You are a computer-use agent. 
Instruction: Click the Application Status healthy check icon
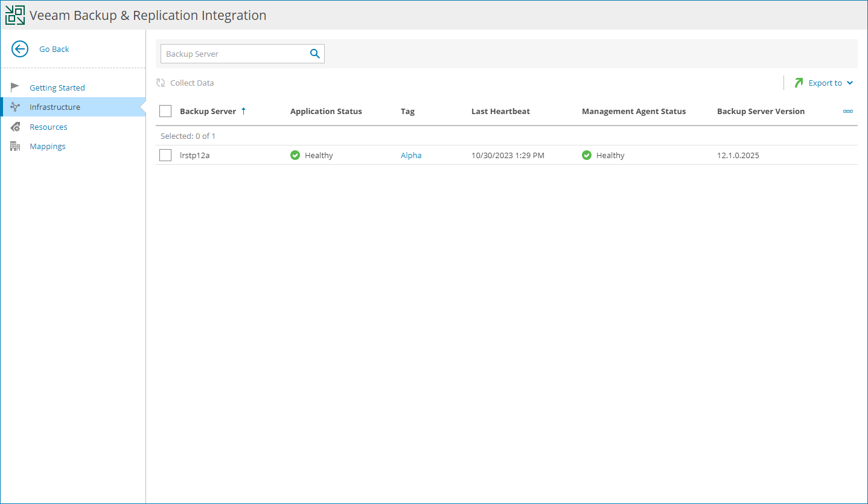[295, 155]
